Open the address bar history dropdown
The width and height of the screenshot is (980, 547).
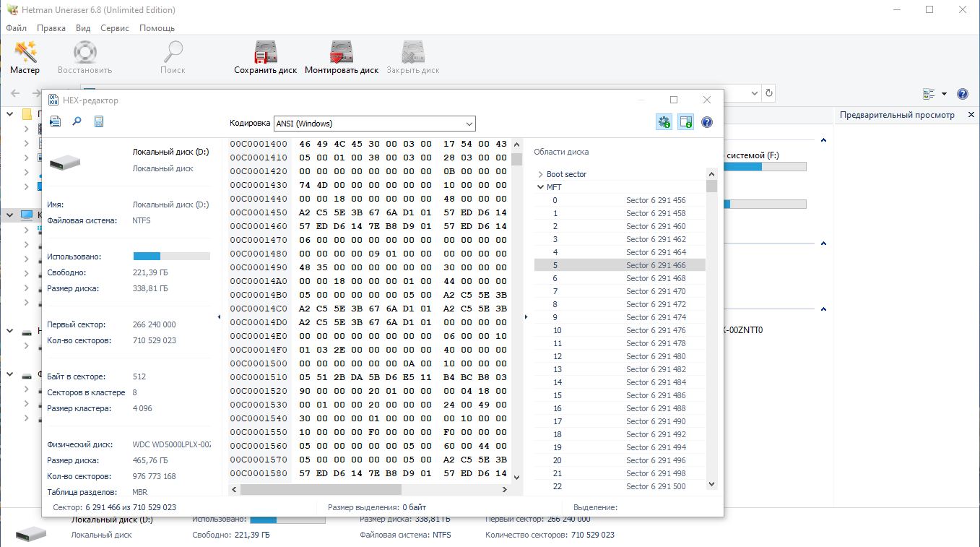(x=755, y=93)
